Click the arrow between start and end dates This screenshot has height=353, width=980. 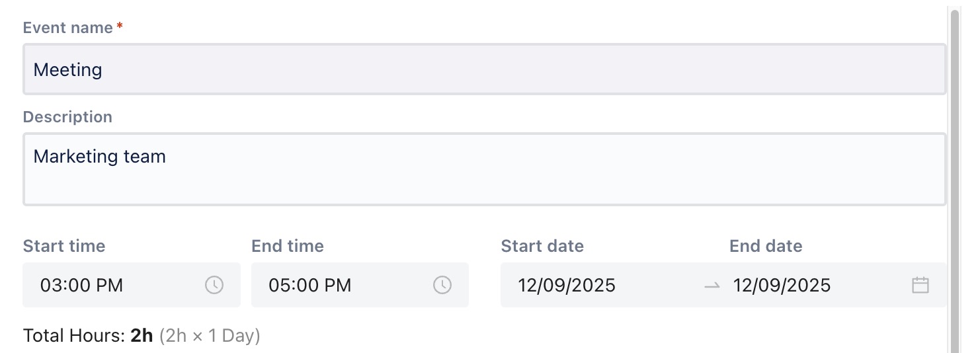pos(712,286)
